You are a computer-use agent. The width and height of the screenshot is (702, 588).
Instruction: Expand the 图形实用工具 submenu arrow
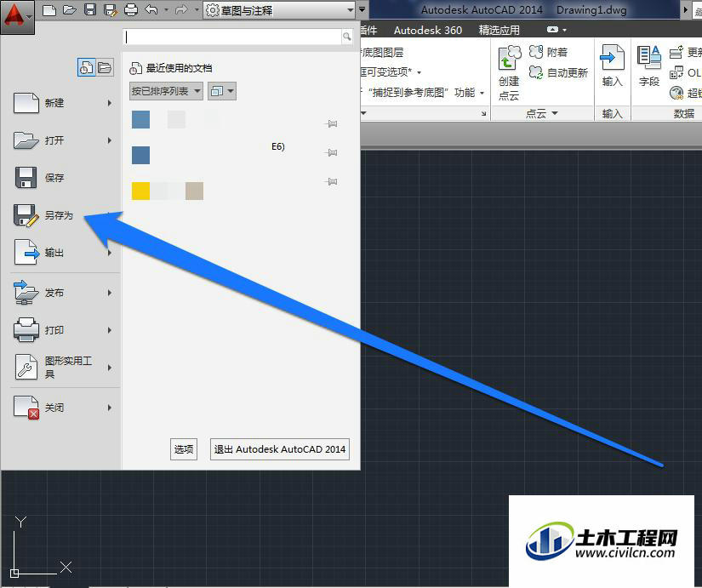click(x=109, y=368)
